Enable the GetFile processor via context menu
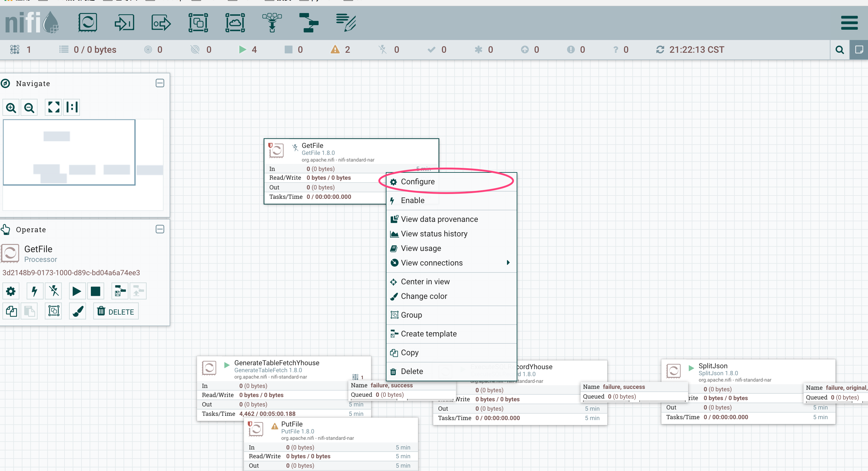The width and height of the screenshot is (868, 471). coord(412,200)
